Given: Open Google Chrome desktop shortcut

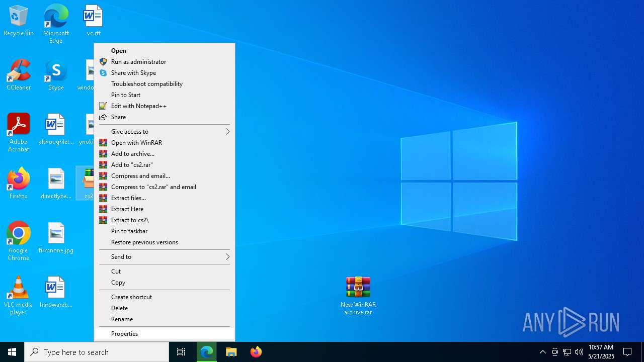Looking at the screenshot, I should [19, 241].
